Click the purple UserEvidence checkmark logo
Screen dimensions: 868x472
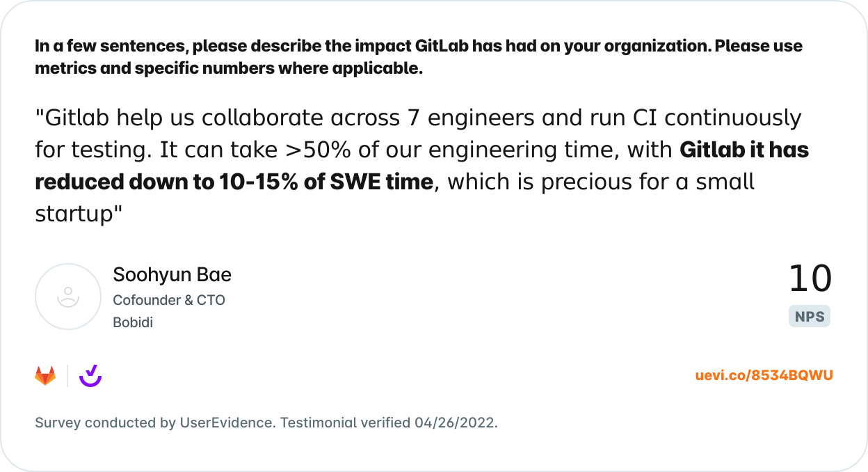tap(90, 376)
